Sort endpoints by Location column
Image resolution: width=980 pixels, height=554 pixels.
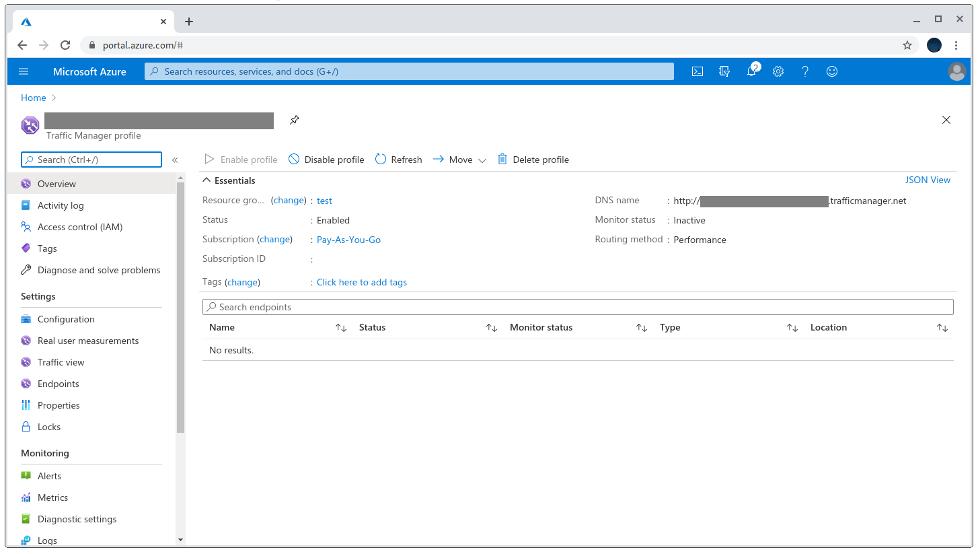(942, 328)
